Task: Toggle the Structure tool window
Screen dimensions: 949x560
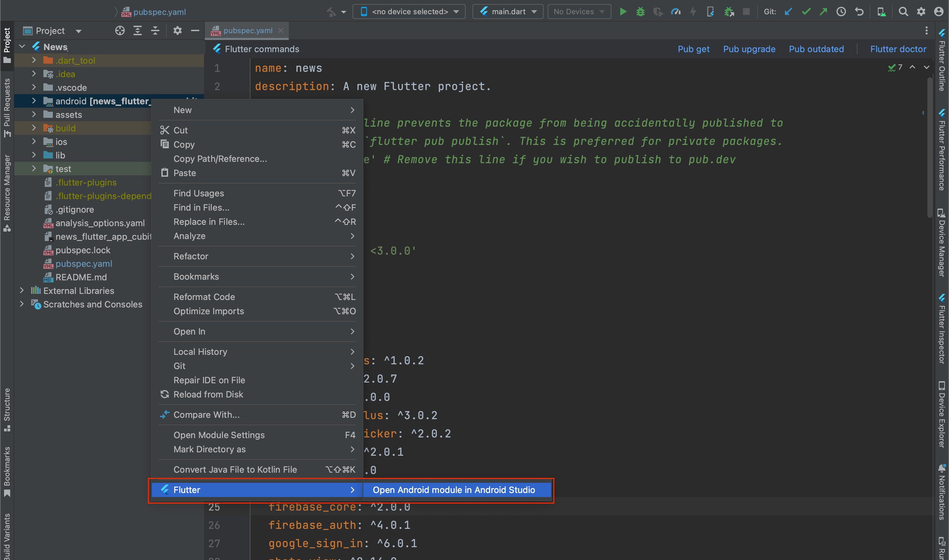Action: [7, 409]
